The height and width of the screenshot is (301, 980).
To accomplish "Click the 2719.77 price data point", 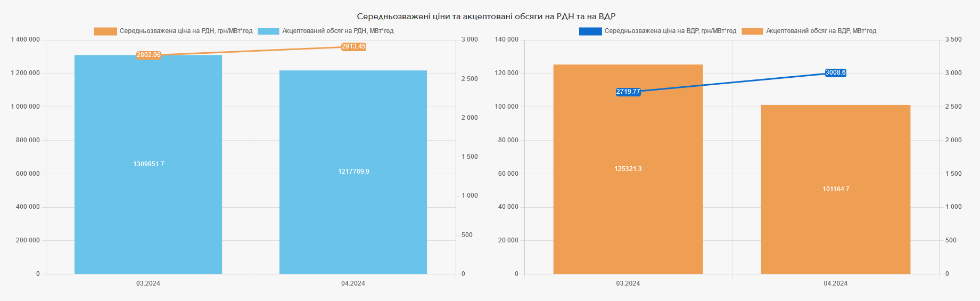I will [628, 92].
